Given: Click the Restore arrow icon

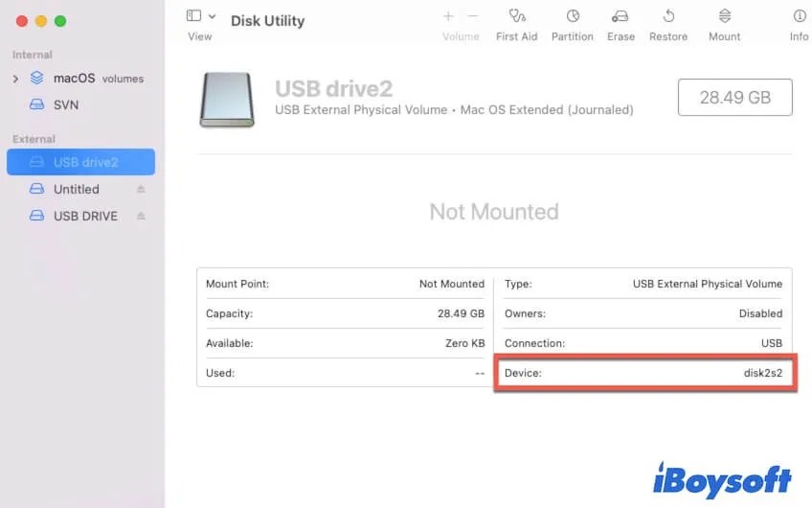Looking at the screenshot, I should 668,16.
